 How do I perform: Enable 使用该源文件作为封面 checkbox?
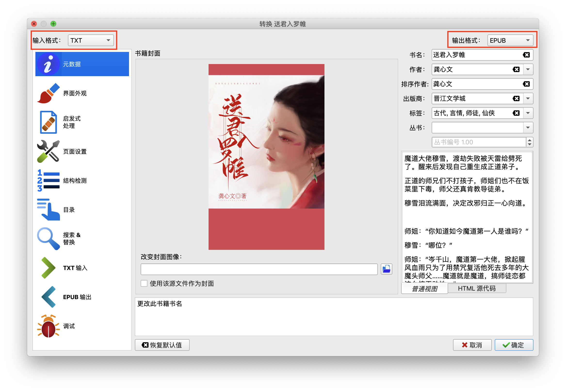pyautogui.click(x=144, y=283)
